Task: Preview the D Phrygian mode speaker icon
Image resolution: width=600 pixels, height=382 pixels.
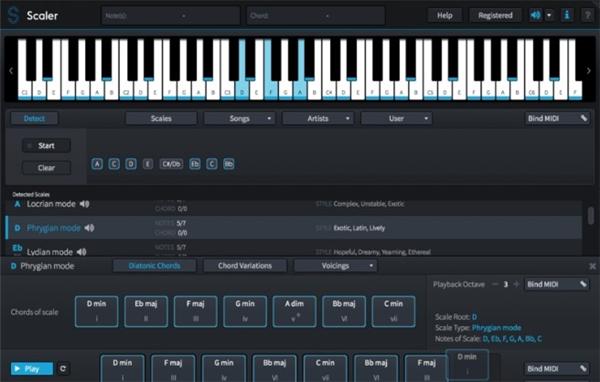Action: [x=89, y=228]
